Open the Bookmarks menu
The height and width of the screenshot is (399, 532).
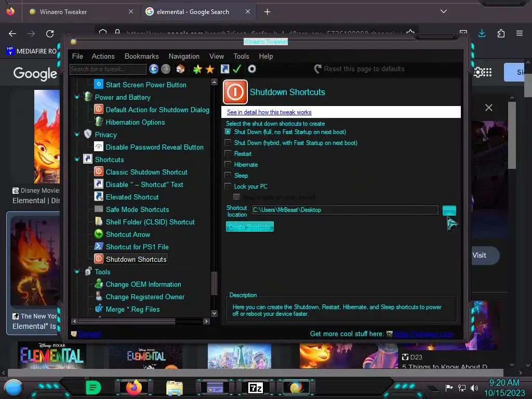click(141, 56)
